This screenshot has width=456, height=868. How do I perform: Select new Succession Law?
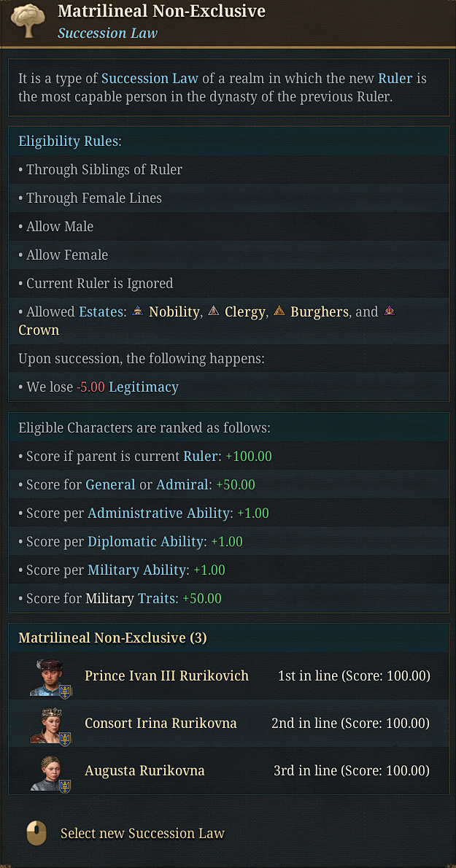pos(142,833)
